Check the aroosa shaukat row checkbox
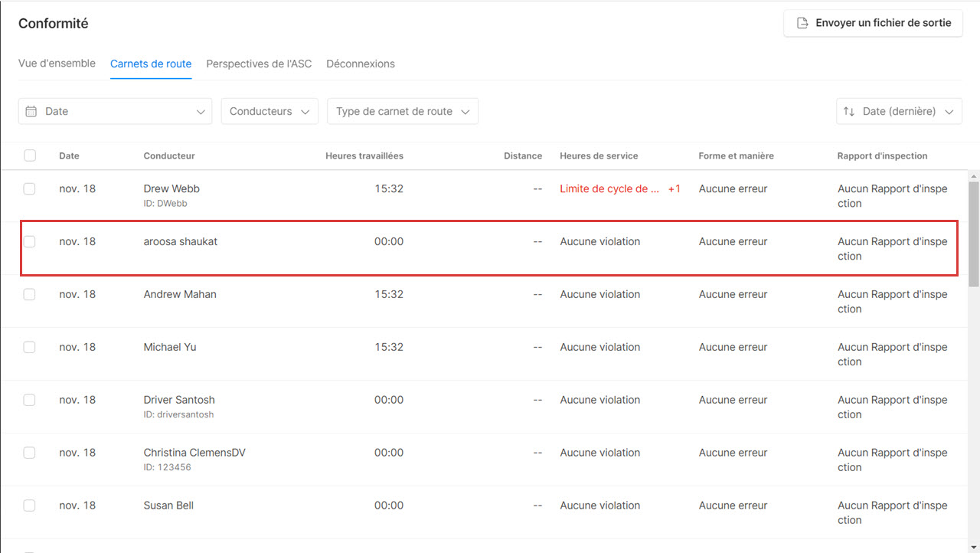 tap(29, 241)
